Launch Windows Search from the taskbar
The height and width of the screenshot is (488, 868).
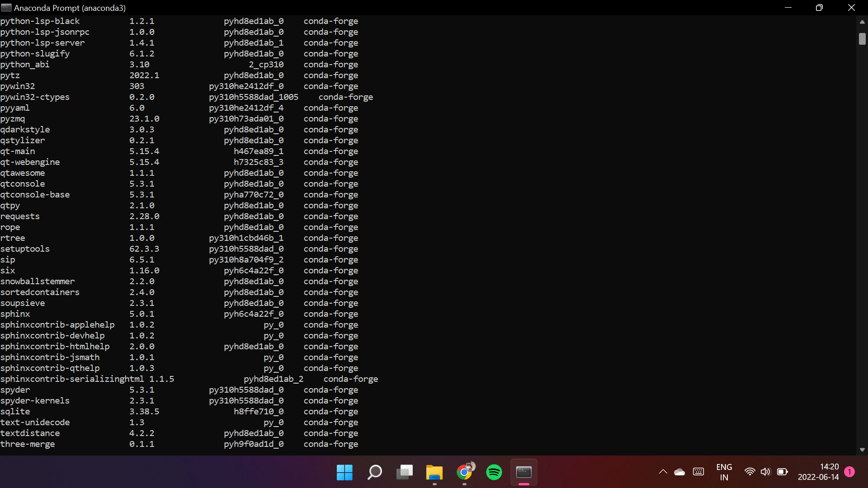(x=374, y=472)
